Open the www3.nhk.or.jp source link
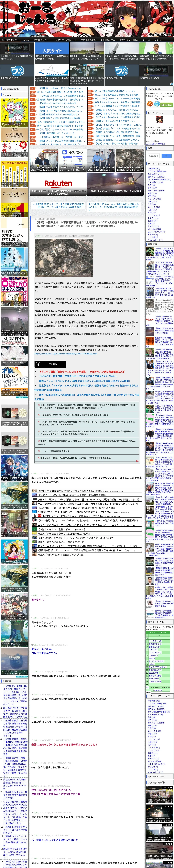The height and width of the screenshot is (868, 174). tap(65, 354)
